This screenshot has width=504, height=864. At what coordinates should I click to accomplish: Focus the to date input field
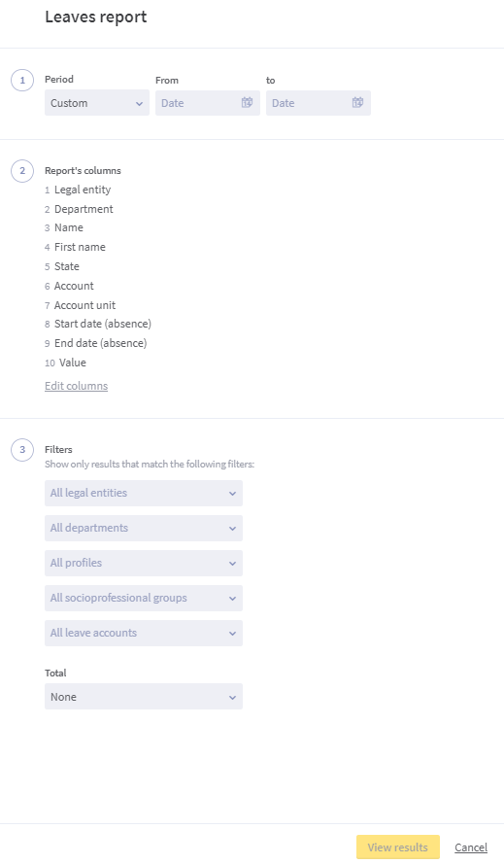coord(318,103)
